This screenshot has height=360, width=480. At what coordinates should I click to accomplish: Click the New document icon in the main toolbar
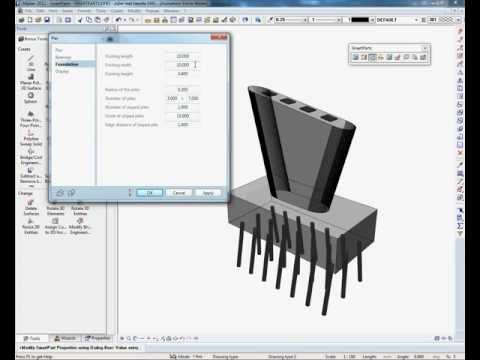[x=30, y=20]
